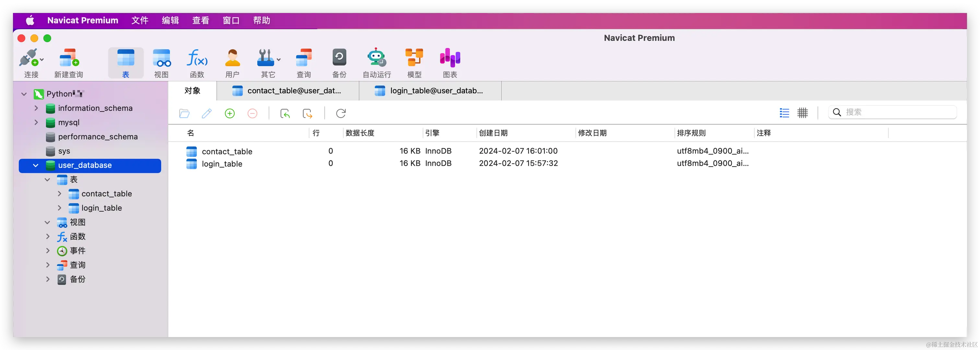
Task: Switch to the Objects (对象) tab
Action: 192,91
